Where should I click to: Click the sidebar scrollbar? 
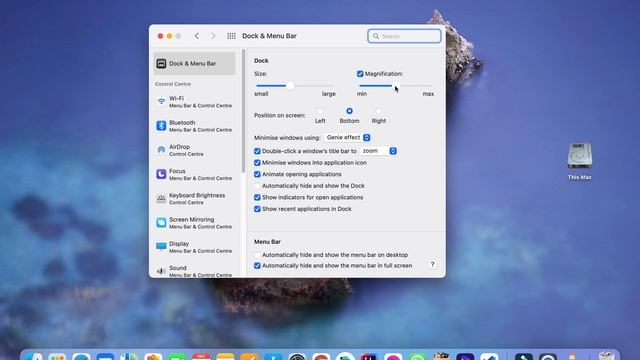point(244,111)
